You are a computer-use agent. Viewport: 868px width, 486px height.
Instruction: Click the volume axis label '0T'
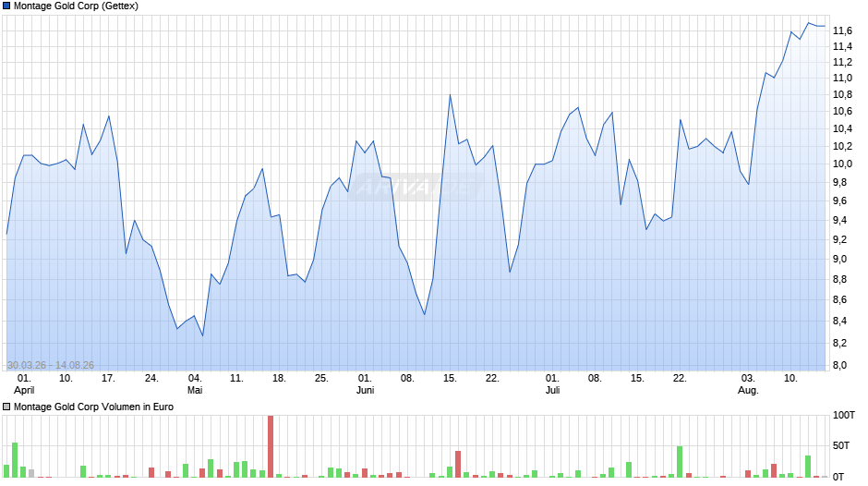839,477
